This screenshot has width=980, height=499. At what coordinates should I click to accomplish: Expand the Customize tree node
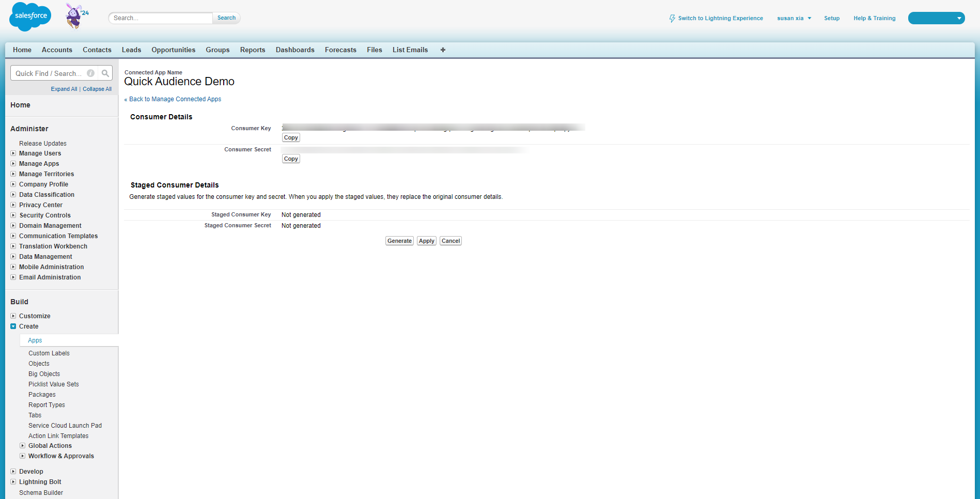[13, 316]
